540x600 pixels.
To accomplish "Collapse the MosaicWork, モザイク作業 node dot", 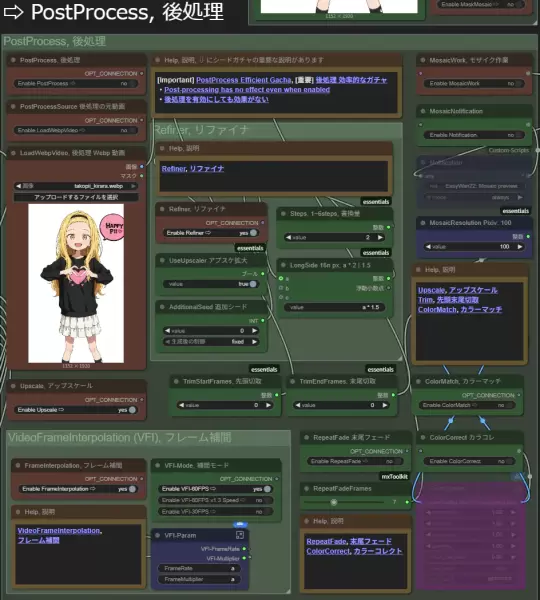I will 423,60.
